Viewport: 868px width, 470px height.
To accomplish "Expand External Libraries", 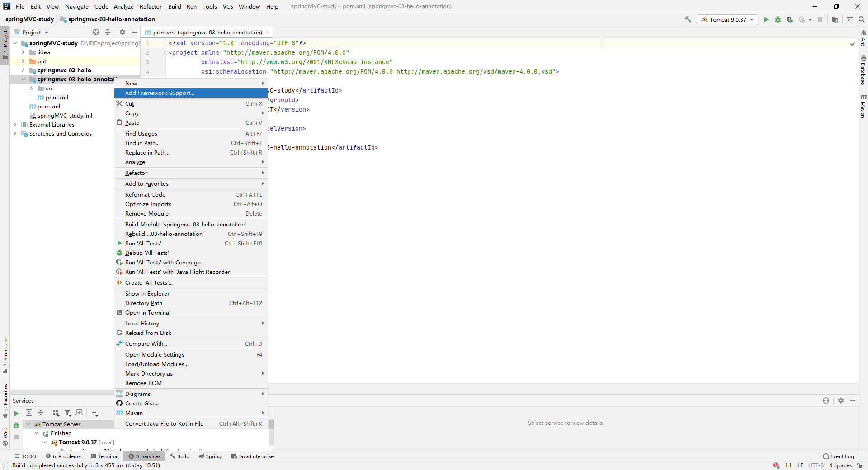I will [15, 125].
